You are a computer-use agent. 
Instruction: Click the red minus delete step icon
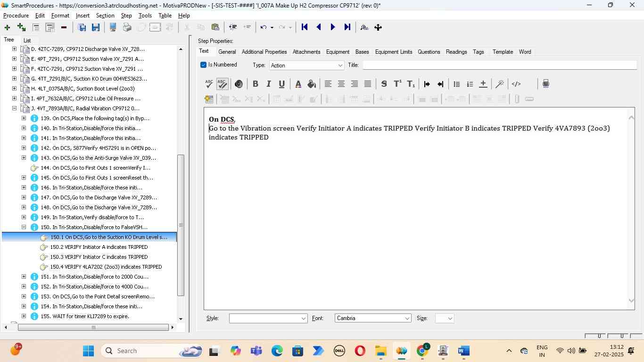coord(64,27)
